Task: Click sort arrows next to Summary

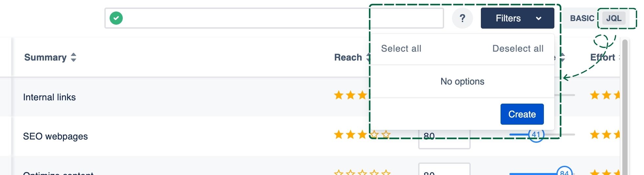Action: [x=74, y=57]
